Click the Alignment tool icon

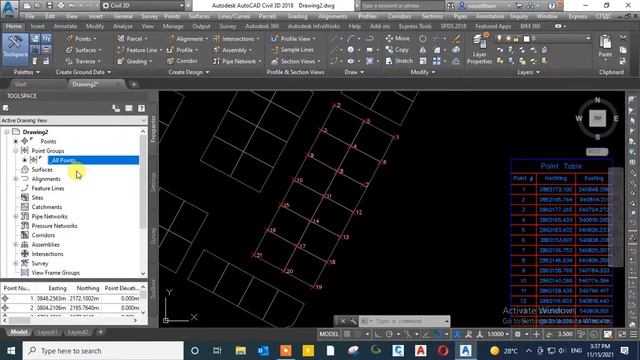(x=171, y=39)
